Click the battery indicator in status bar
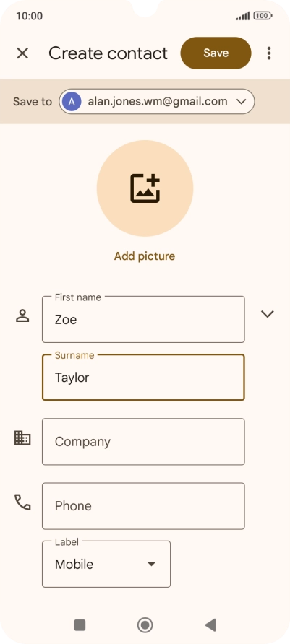The image size is (290, 644). [x=263, y=16]
